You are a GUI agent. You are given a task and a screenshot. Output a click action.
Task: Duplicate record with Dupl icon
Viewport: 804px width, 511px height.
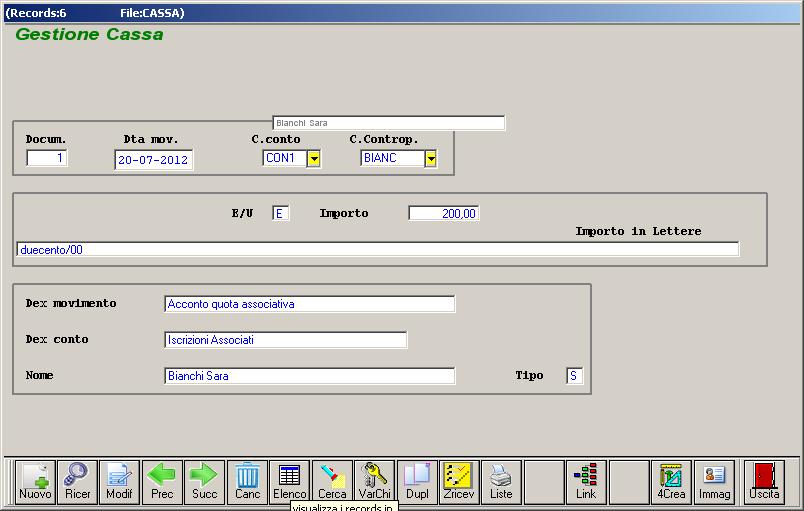coord(417,481)
